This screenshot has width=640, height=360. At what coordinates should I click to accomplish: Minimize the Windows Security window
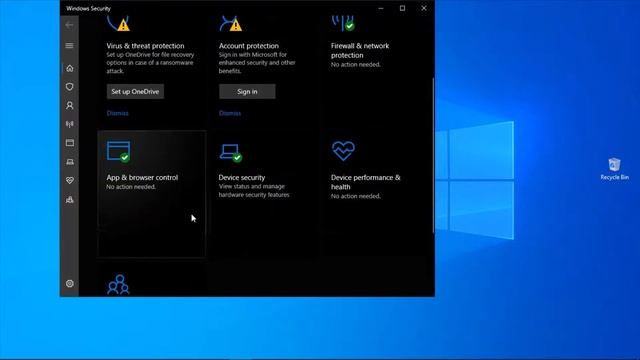pyautogui.click(x=381, y=8)
